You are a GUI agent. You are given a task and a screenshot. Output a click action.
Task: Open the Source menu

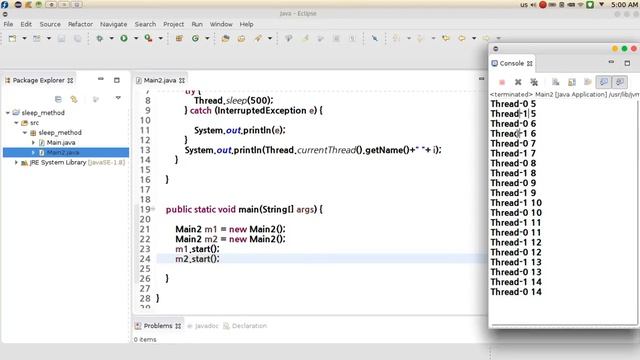coord(50,24)
